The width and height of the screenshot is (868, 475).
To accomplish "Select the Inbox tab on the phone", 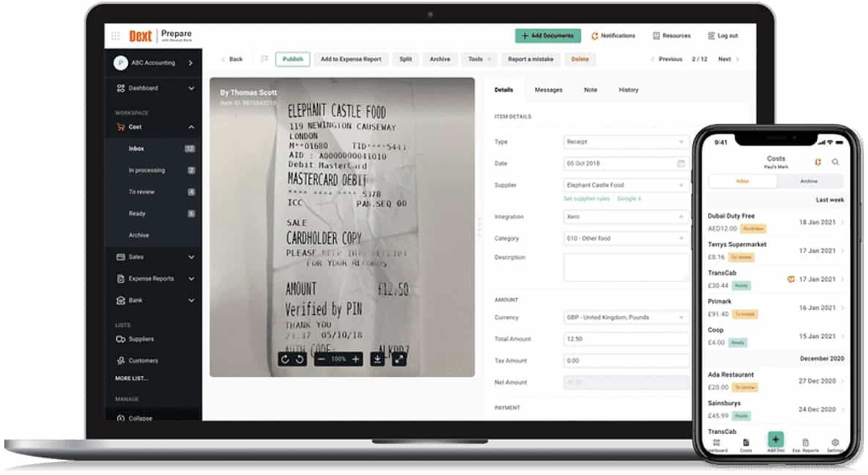I will [x=742, y=181].
